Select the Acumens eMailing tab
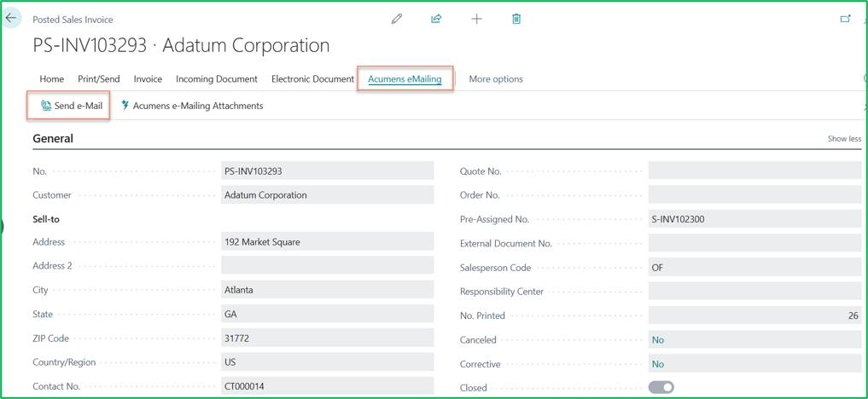868x399 pixels. coord(405,79)
